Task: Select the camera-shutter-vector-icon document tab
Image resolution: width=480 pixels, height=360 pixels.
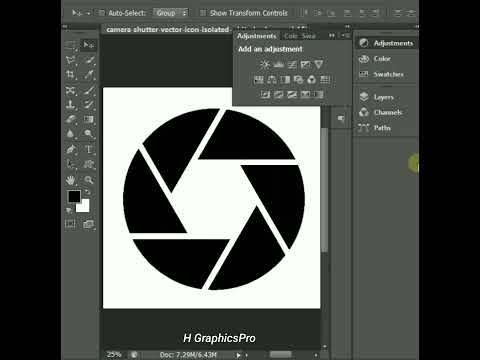Action: pyautogui.click(x=168, y=29)
